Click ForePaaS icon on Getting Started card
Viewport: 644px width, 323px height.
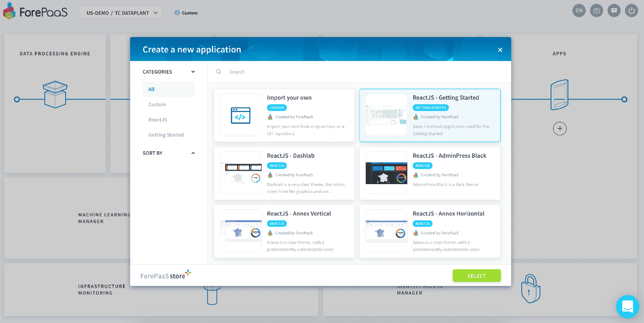point(416,117)
